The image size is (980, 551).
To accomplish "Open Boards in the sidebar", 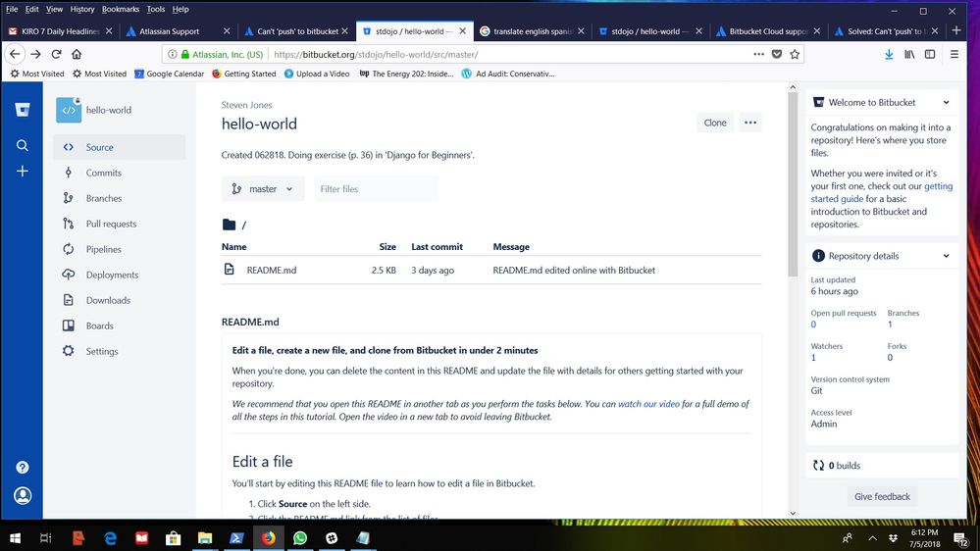I will click(x=119, y=326).
